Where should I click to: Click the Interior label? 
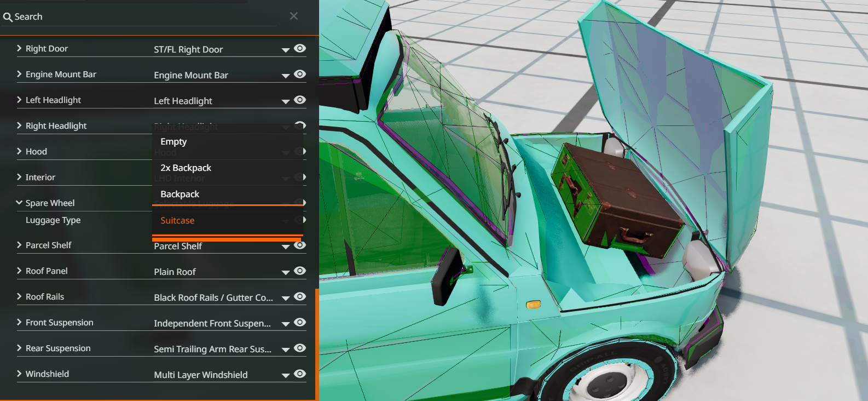(40, 177)
